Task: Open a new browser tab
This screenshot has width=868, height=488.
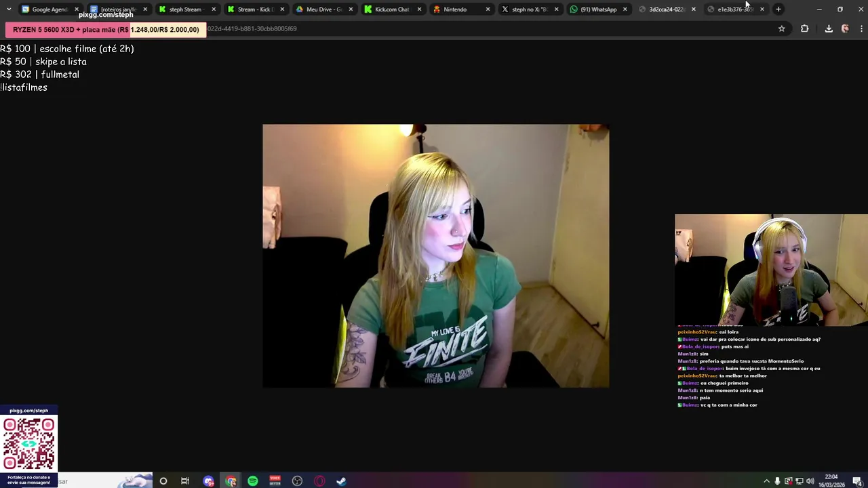Action: (x=778, y=9)
